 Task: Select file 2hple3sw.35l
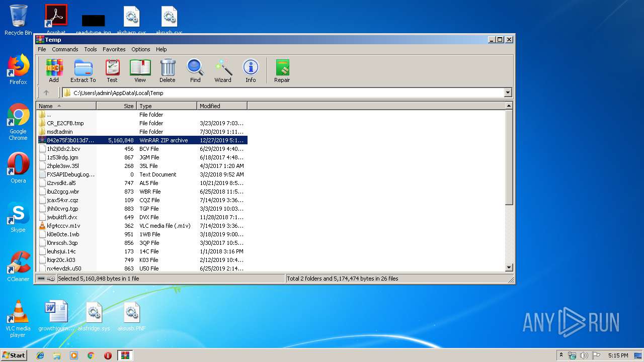coord(142,166)
